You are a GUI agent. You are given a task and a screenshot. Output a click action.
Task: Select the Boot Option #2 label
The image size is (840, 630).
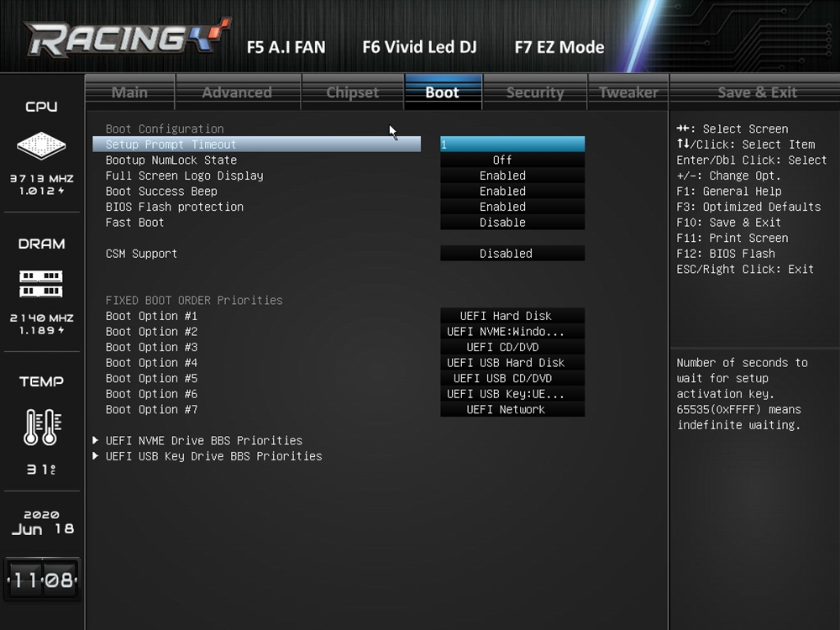151,331
